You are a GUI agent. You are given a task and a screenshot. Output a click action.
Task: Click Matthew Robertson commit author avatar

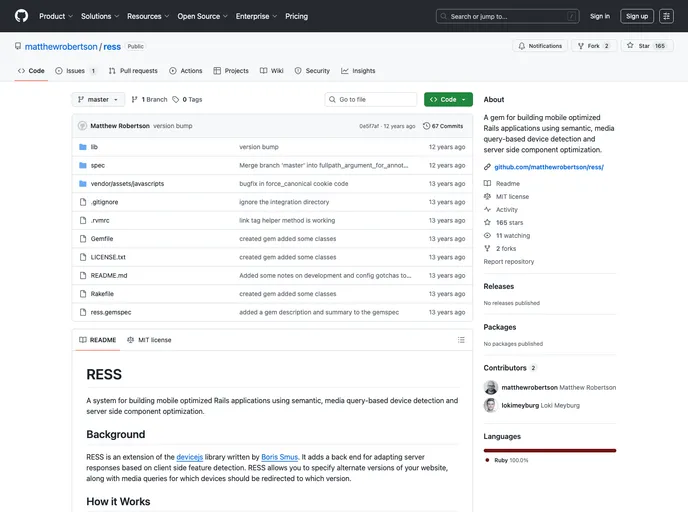tap(82, 126)
